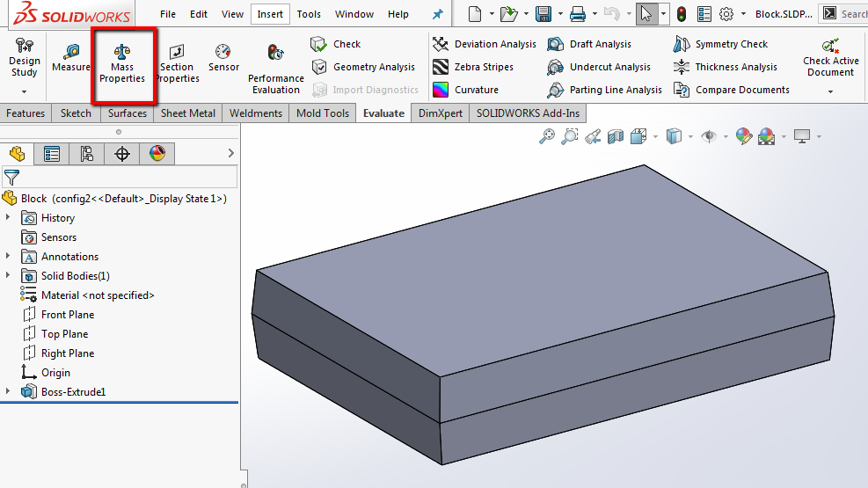Expand the Boss-Extrude1 feature

tap(8, 391)
